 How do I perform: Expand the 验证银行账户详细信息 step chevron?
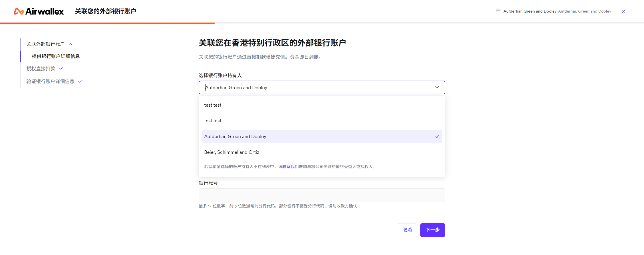click(x=80, y=82)
